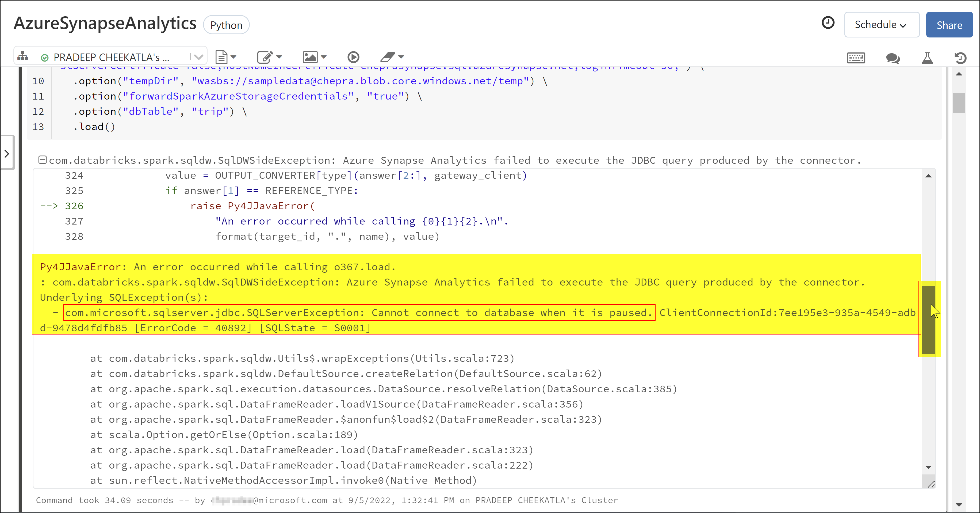
Task: Click the output resize handle corner
Action: [x=931, y=484]
